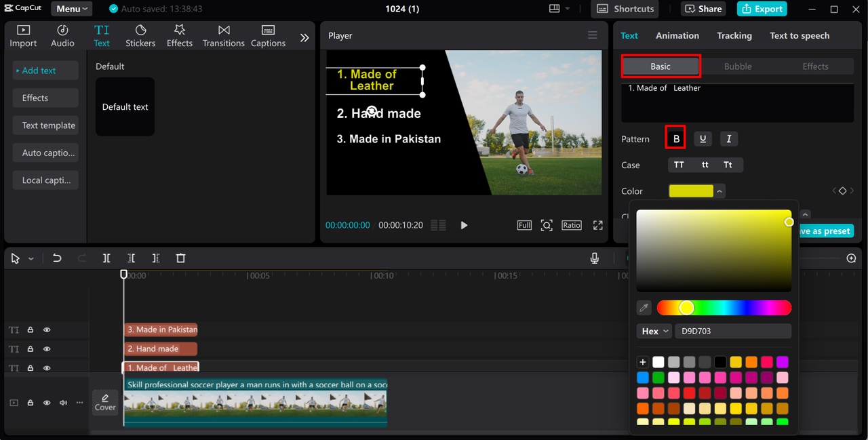Image resolution: width=868 pixels, height=440 pixels.
Task: Open the Audio tab
Action: coord(62,36)
